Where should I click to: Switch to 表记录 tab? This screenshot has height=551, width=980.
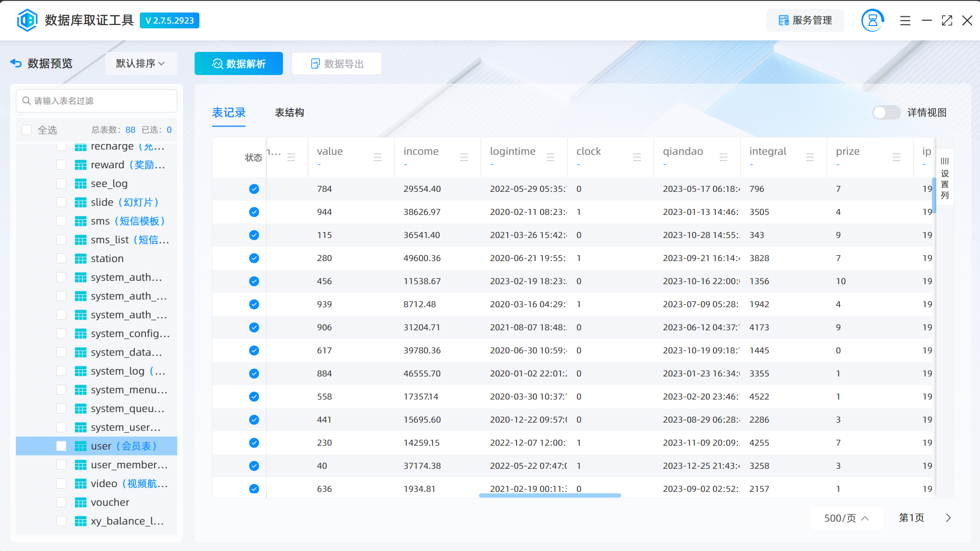pyautogui.click(x=229, y=113)
